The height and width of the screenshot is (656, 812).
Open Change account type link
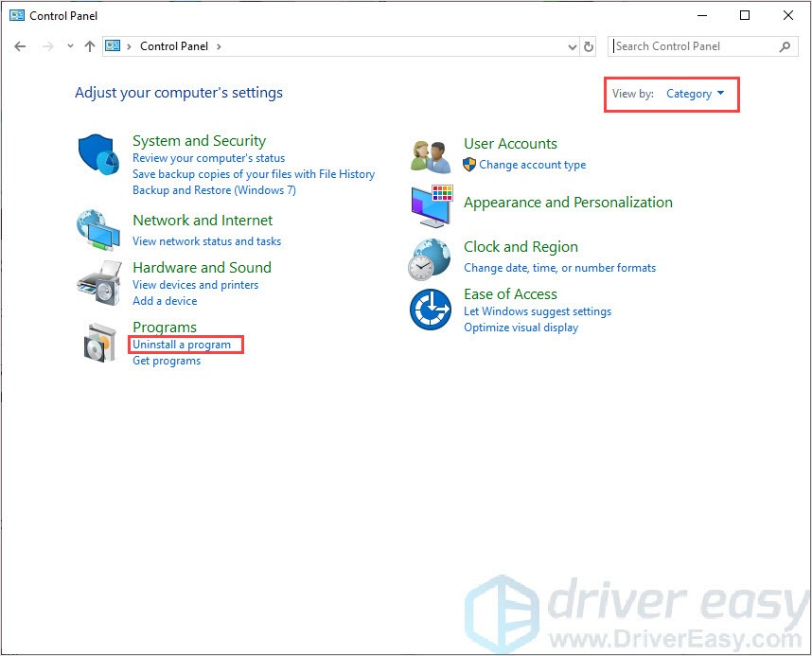pos(532,165)
